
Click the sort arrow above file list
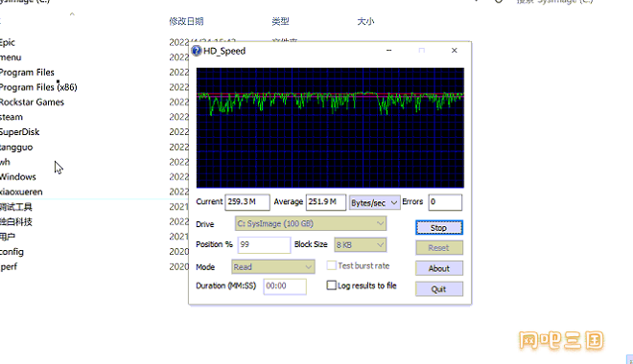[x=72, y=14]
